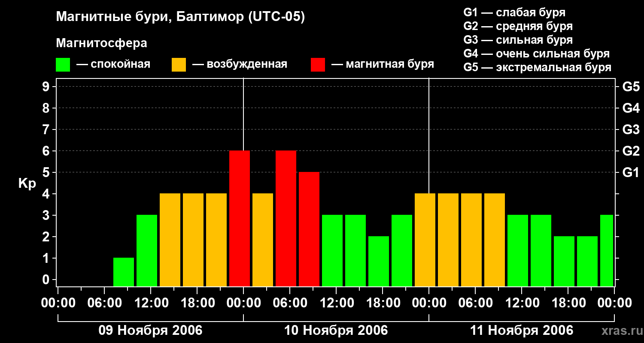Click the title 'Магнитные бури, Балтимор (UTC-05)'
This screenshot has height=343, width=644.
tap(180, 17)
